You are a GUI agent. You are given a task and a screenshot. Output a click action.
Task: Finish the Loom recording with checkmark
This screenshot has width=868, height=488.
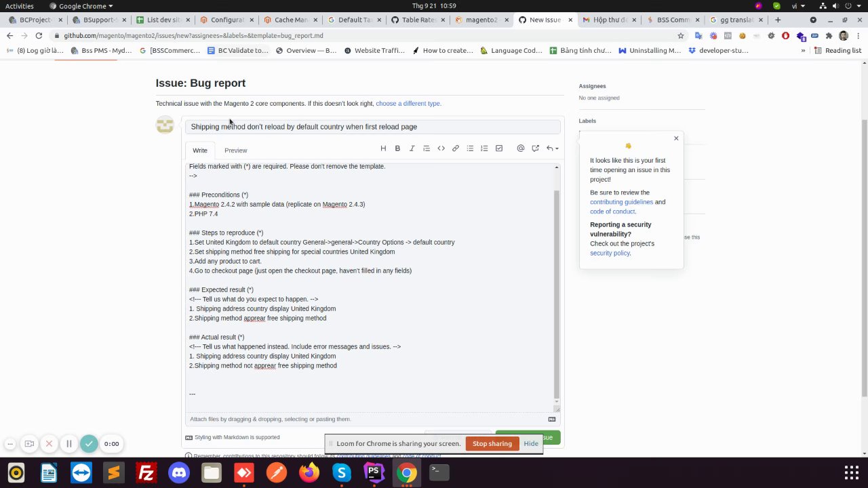tap(89, 444)
